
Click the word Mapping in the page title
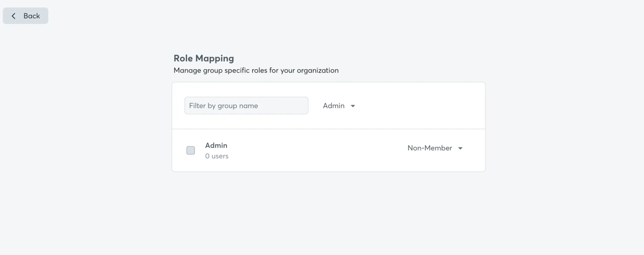(x=215, y=58)
